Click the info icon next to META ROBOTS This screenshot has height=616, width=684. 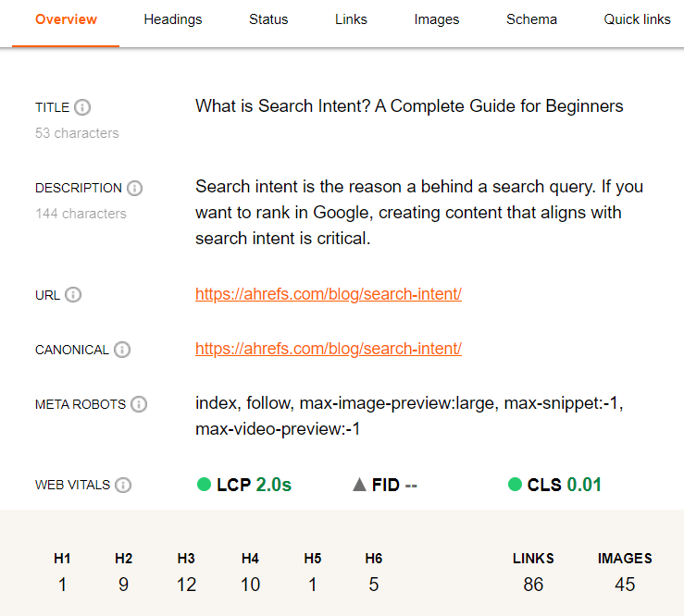[139, 404]
